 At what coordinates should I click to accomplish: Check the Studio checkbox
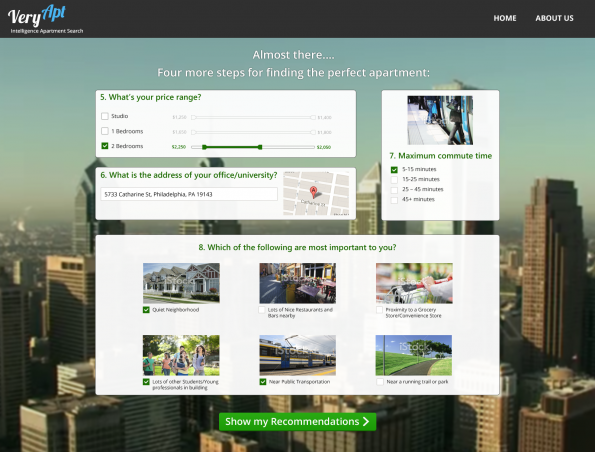click(105, 116)
